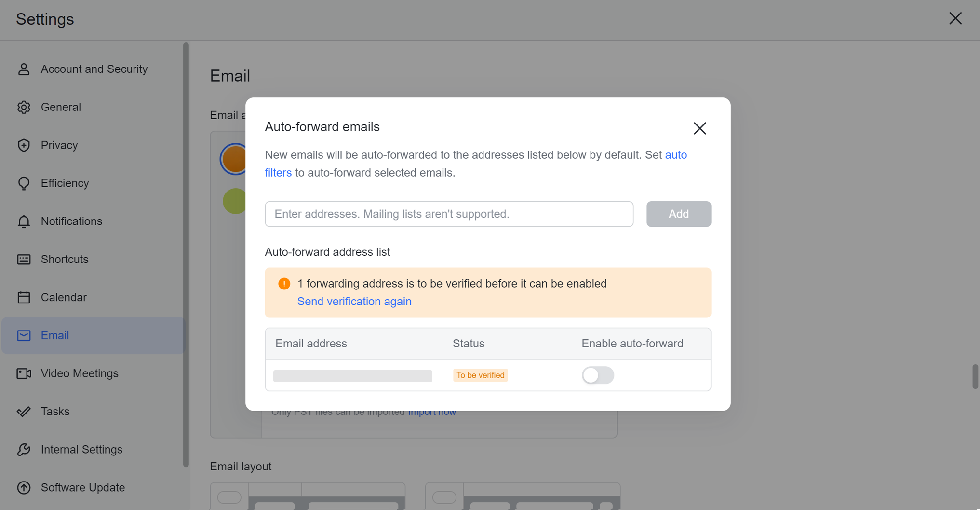Open Notifications via the bell icon
This screenshot has height=510, width=980.
(x=24, y=221)
